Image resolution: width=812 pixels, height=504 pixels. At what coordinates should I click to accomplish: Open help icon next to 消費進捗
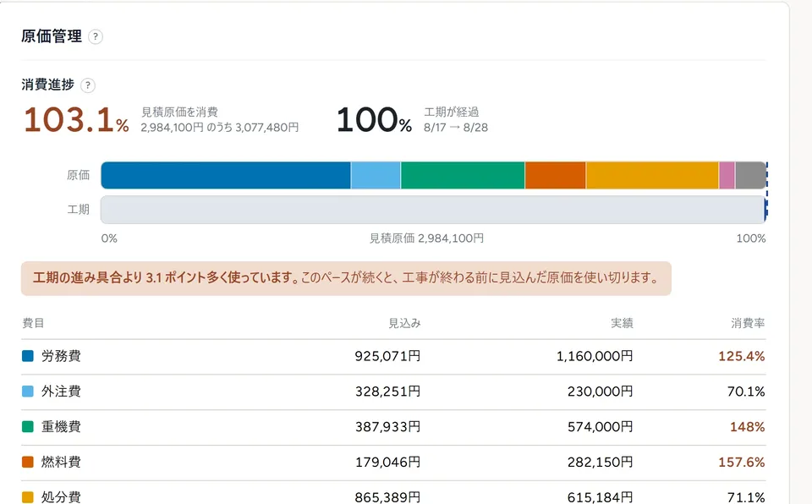(x=88, y=85)
